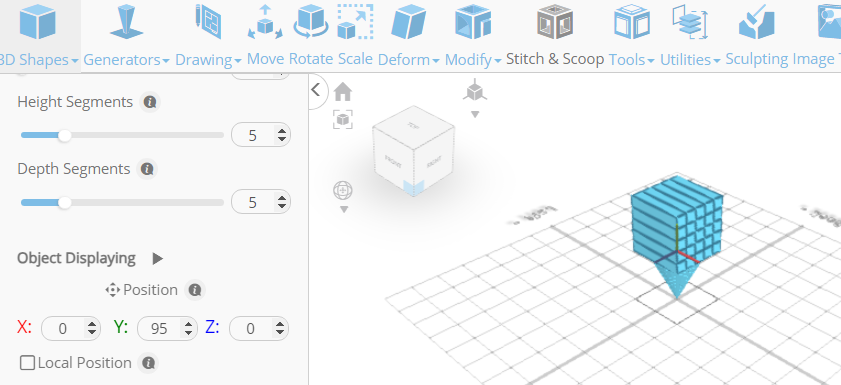Image resolution: width=841 pixels, height=385 pixels.
Task: Open the Drawing menu
Action: point(208,60)
